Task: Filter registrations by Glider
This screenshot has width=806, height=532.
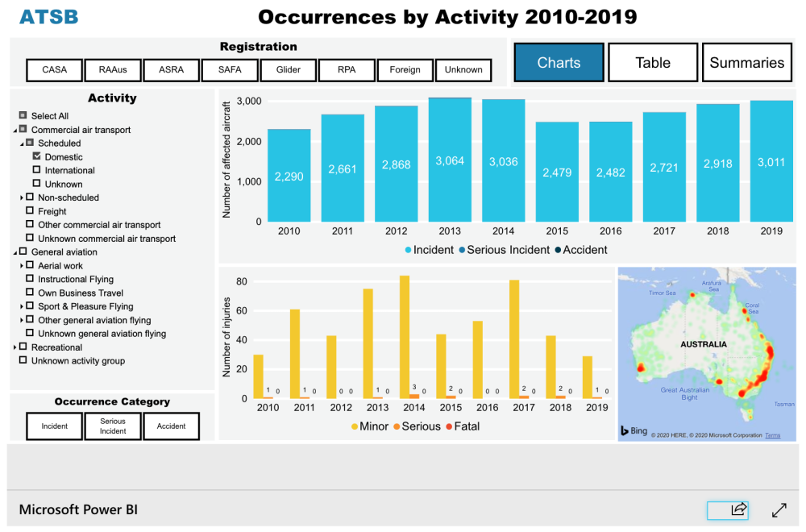Action: 288,70
